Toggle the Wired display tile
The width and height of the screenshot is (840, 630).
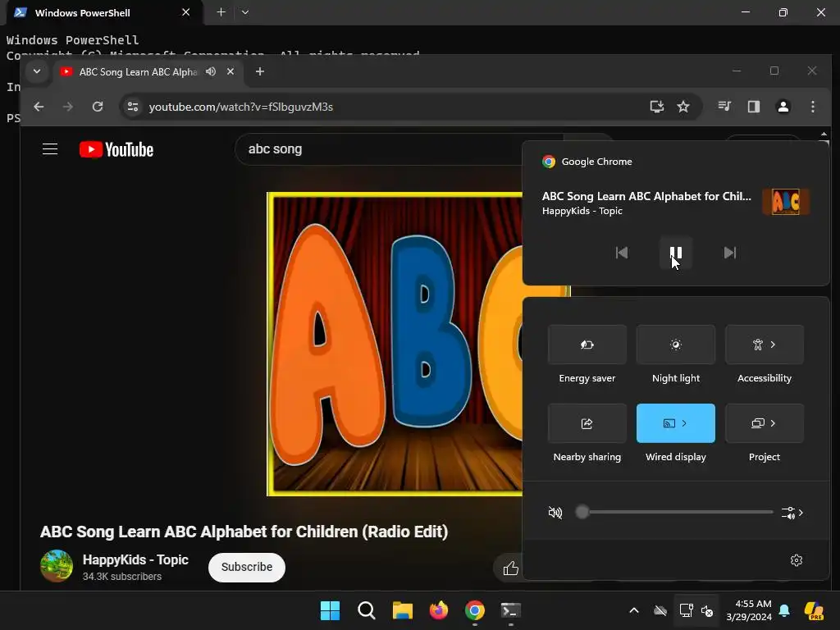coord(676,423)
